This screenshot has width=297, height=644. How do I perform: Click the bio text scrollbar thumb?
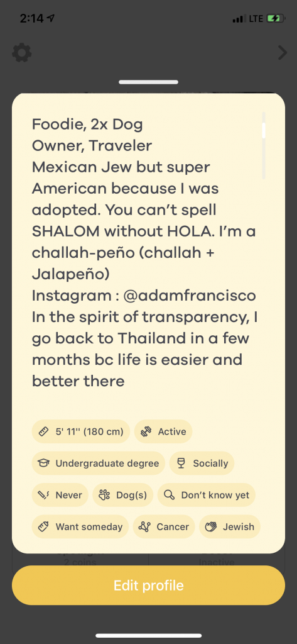[x=263, y=130]
